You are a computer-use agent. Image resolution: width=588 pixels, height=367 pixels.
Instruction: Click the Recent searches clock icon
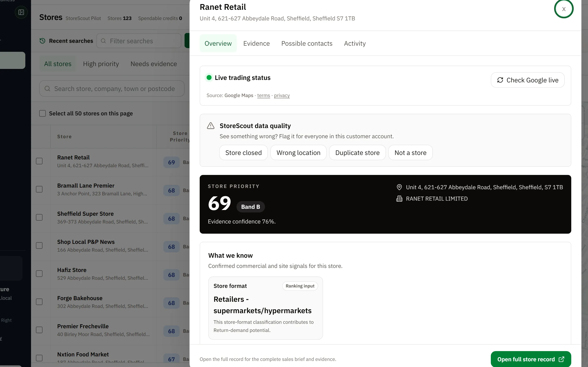(42, 41)
